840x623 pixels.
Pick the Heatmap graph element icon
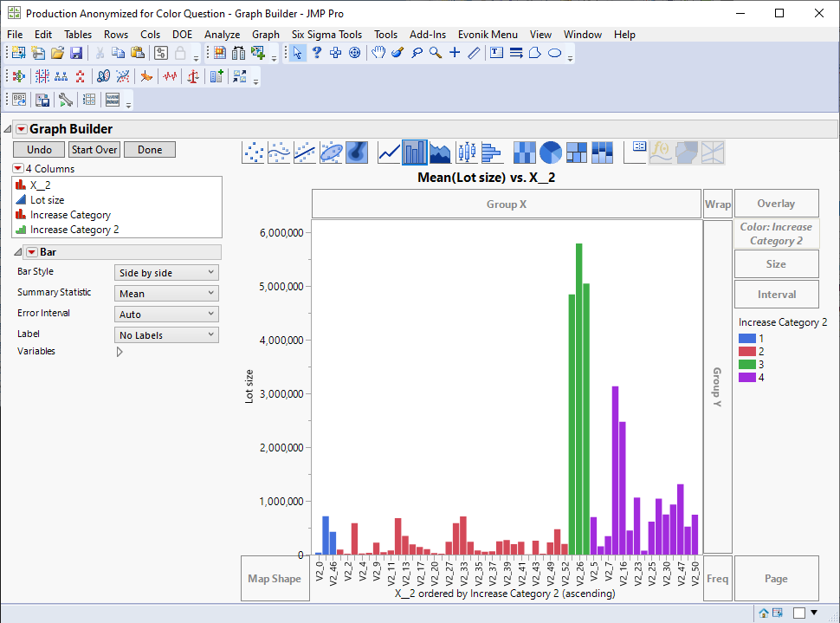[524, 153]
